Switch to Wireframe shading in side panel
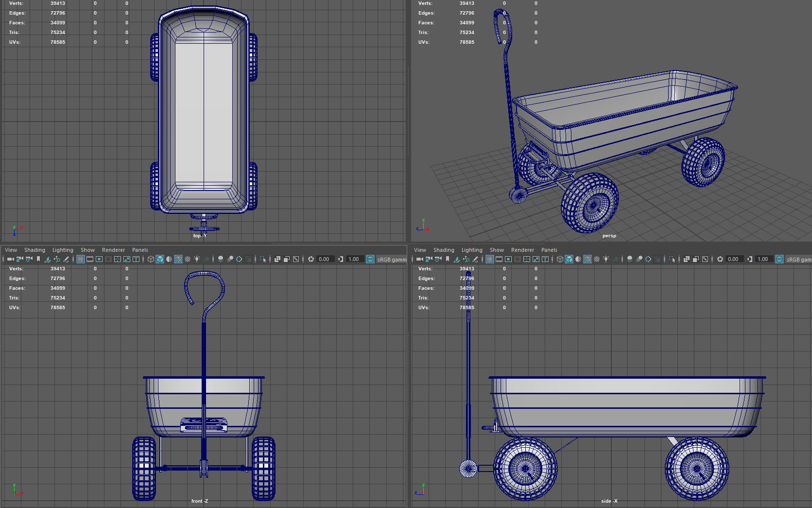The height and width of the screenshot is (508, 812). pyautogui.click(x=560, y=259)
